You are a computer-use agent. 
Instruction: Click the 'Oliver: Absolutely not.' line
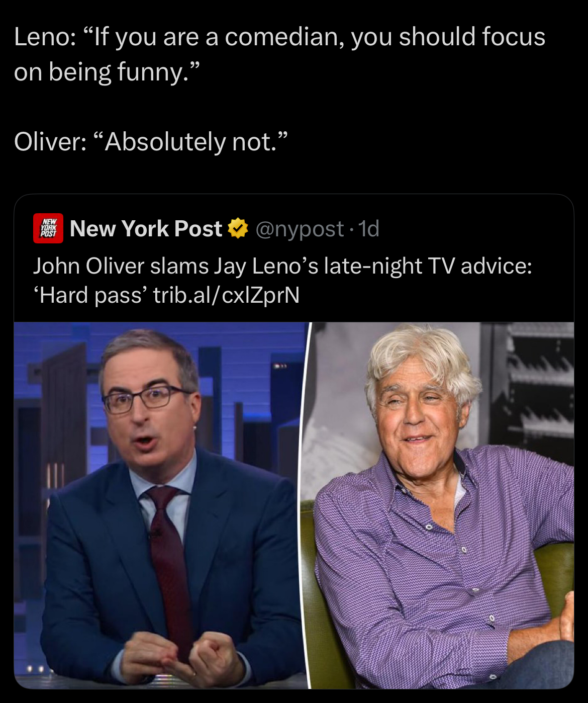click(151, 142)
